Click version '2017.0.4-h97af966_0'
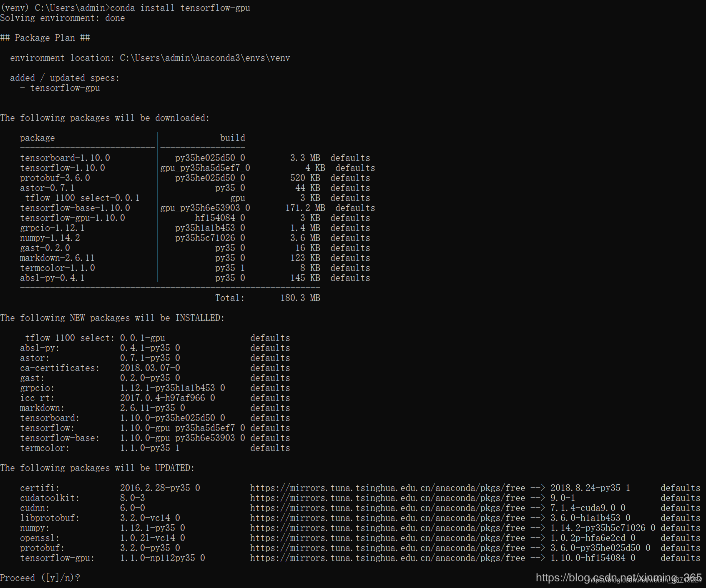This screenshot has height=588, width=706. (168, 398)
